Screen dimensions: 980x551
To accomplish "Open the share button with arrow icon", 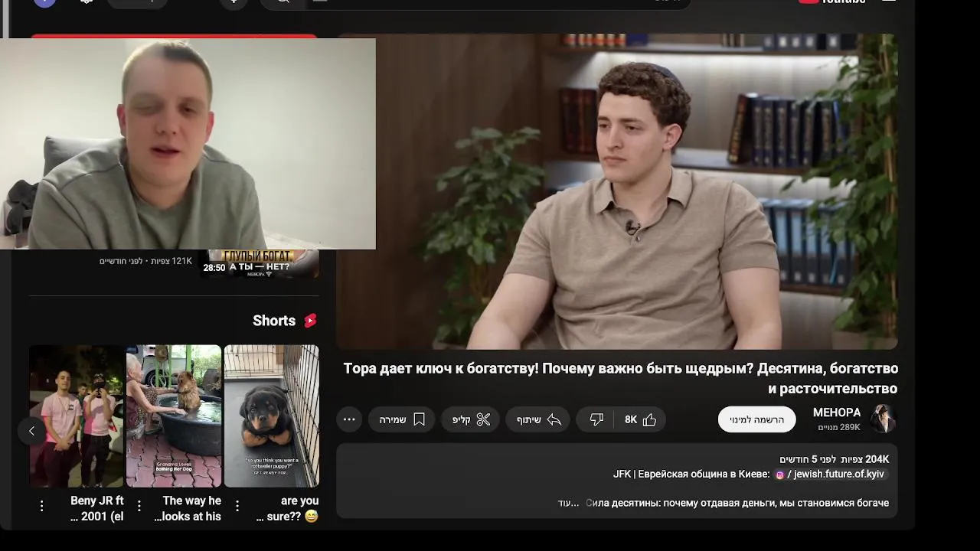I will 538,419.
